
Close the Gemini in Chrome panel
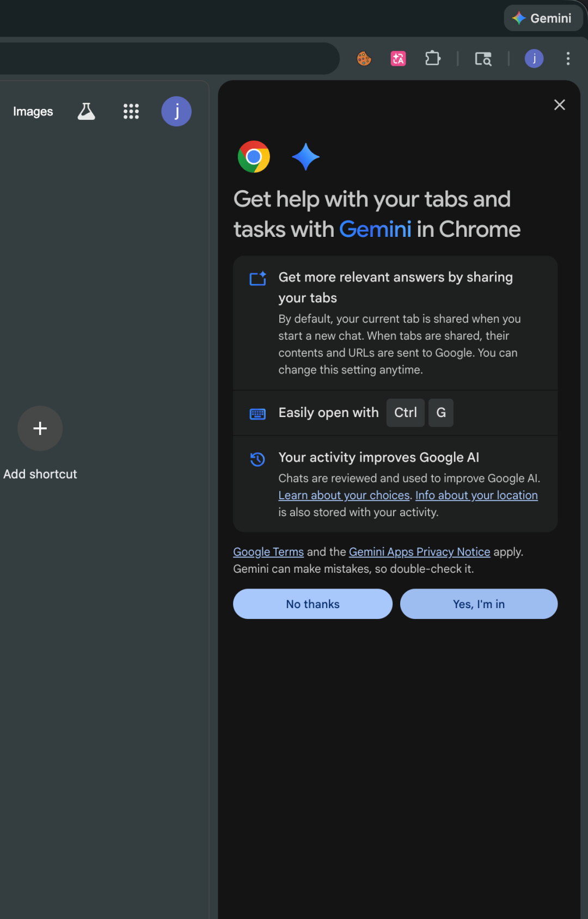pos(559,105)
